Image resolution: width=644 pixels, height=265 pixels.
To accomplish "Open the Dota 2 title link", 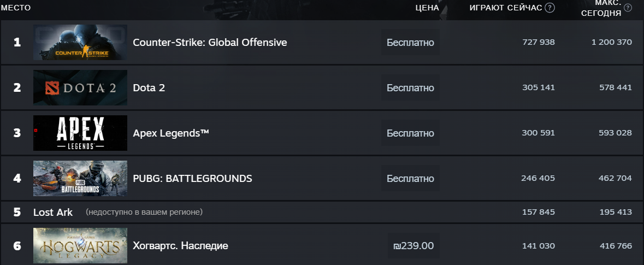I will pyautogui.click(x=149, y=87).
